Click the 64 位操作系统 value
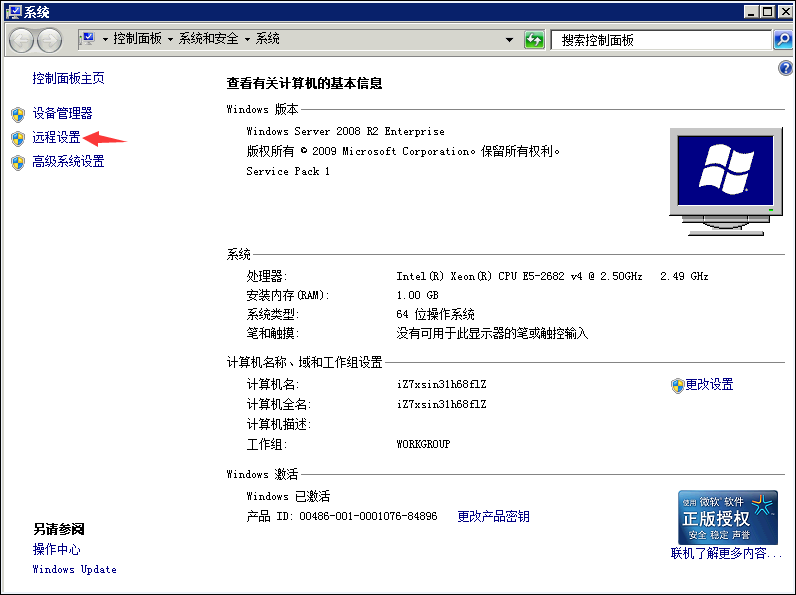The height and width of the screenshot is (595, 796). tap(436, 314)
